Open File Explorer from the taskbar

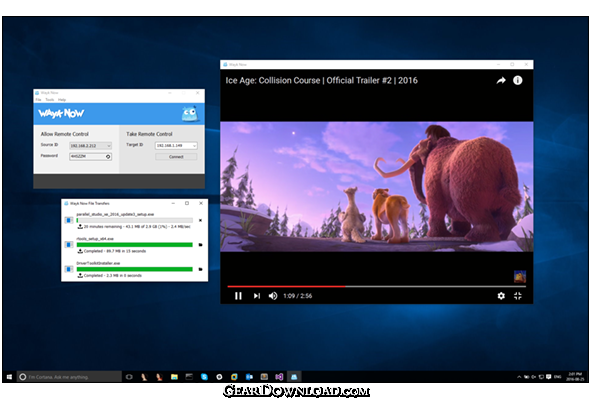(x=174, y=377)
